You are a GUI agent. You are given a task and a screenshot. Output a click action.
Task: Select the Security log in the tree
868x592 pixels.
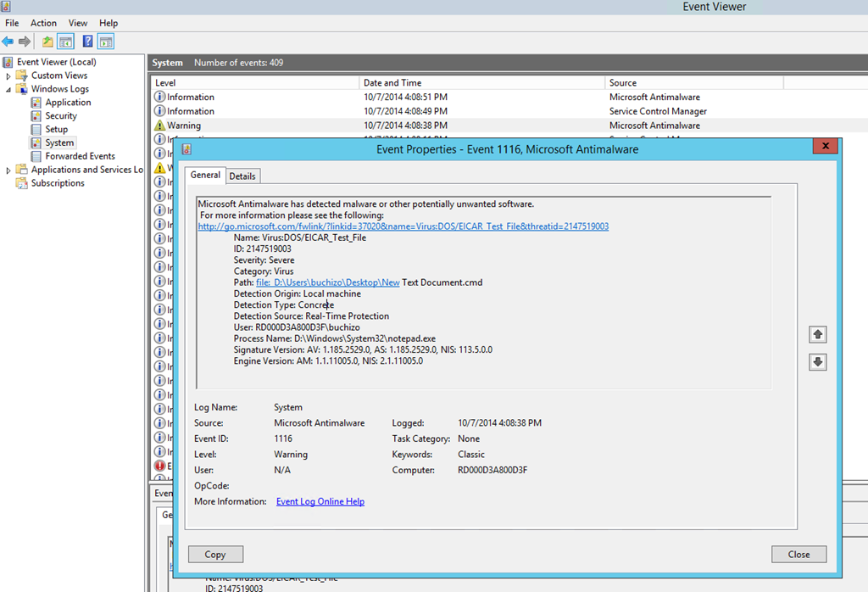coord(61,116)
